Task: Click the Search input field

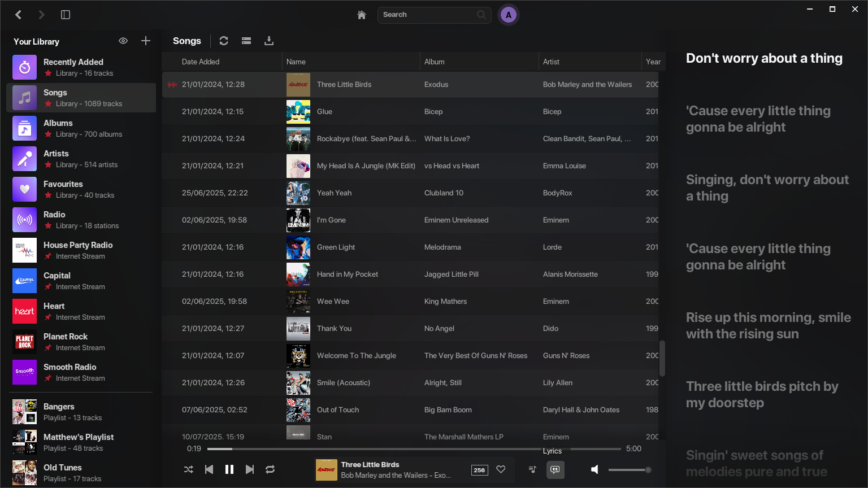Action: [434, 15]
